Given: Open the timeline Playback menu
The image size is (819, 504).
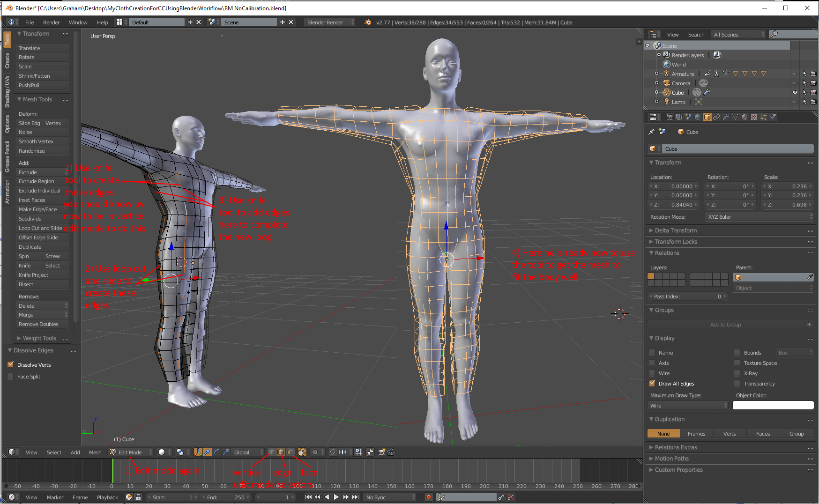Looking at the screenshot, I should pyautogui.click(x=107, y=497).
